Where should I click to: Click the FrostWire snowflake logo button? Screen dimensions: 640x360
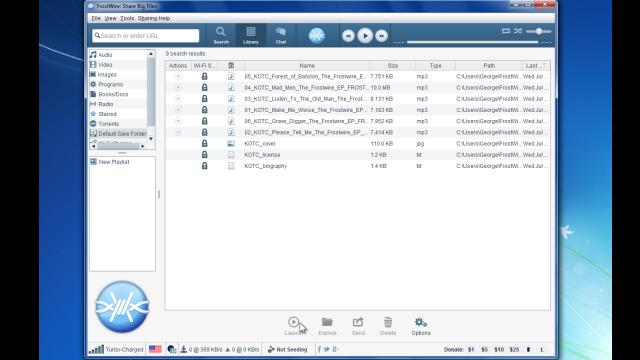click(317, 36)
